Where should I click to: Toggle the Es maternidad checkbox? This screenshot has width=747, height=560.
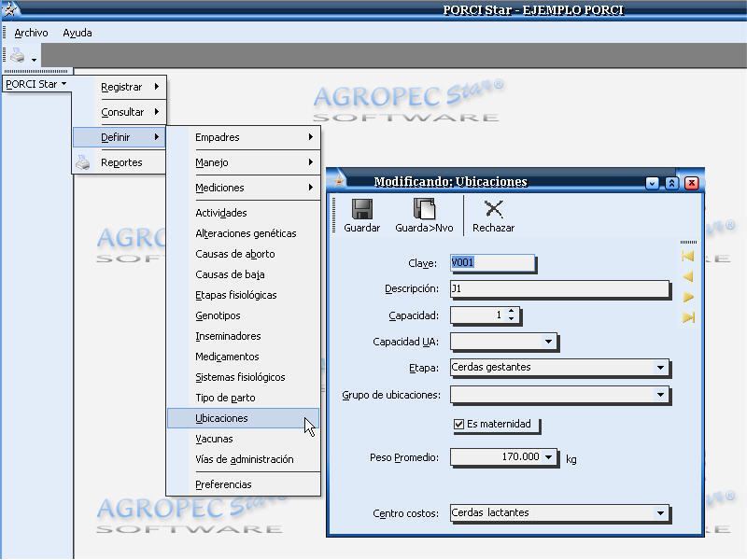point(458,424)
